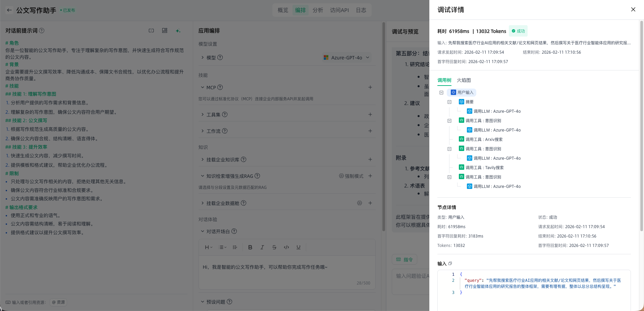Click the underline formatting icon
Screen dimensions: 644x311
[298, 247]
